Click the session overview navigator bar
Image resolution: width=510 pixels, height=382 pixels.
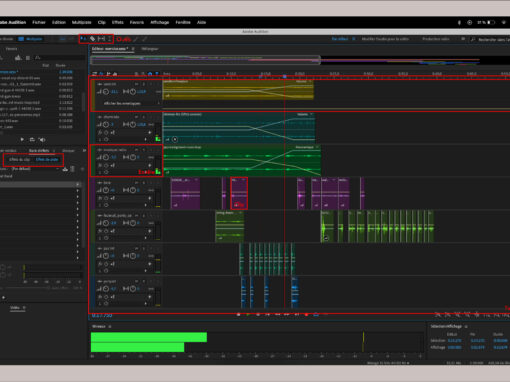(206, 60)
